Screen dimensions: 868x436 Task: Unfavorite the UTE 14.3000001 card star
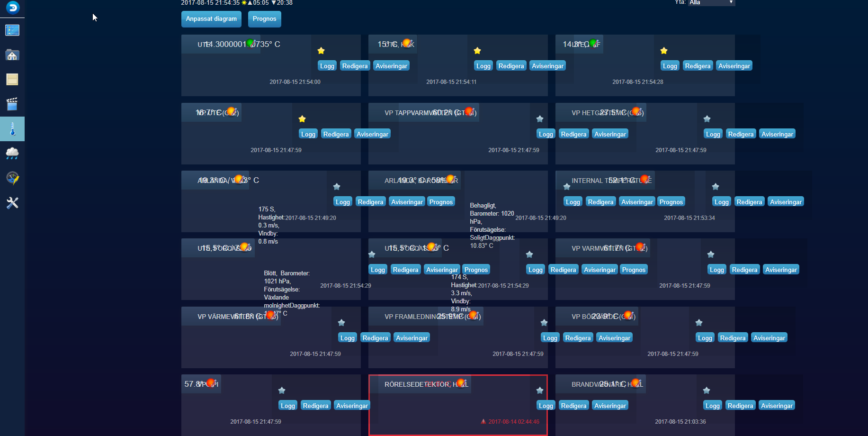pyautogui.click(x=321, y=51)
